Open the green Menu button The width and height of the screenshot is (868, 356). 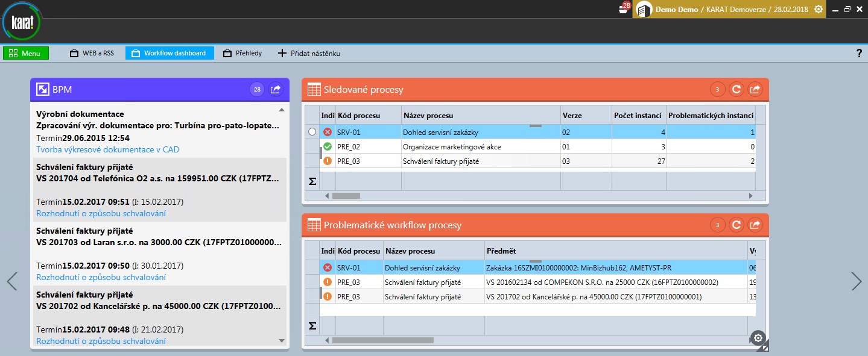tap(25, 53)
